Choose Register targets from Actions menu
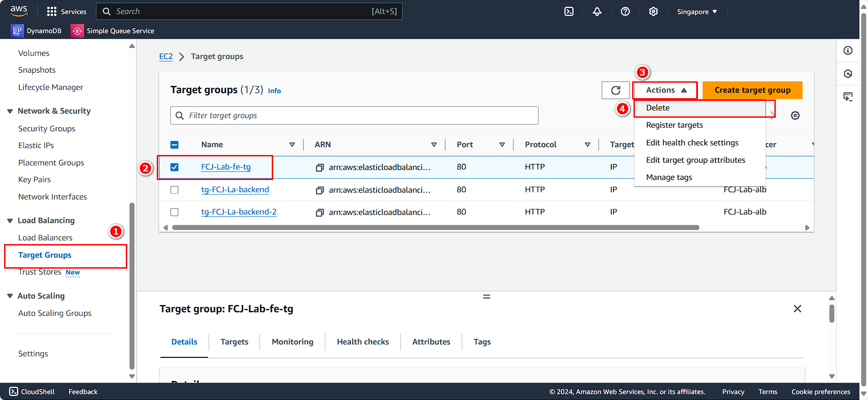 [700, 125]
